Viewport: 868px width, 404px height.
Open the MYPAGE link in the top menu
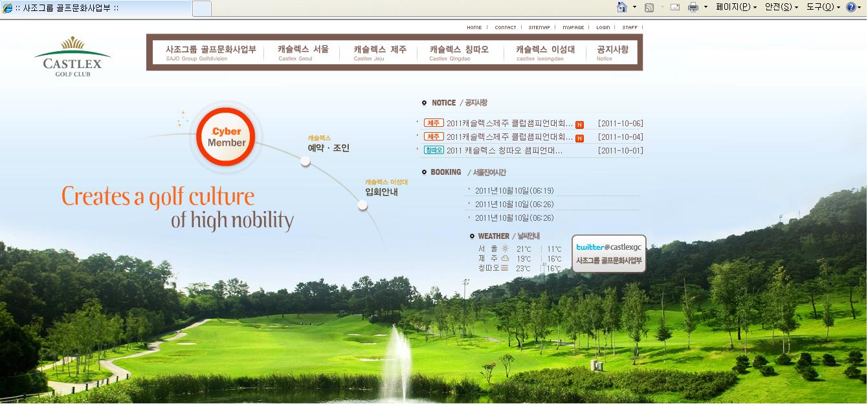tap(573, 27)
